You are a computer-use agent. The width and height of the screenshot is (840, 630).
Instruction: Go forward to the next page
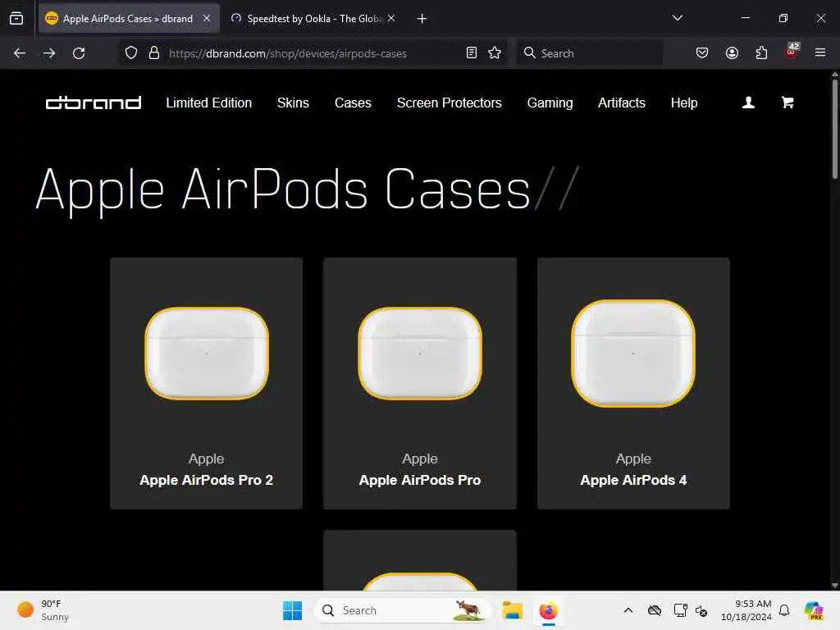(48, 53)
